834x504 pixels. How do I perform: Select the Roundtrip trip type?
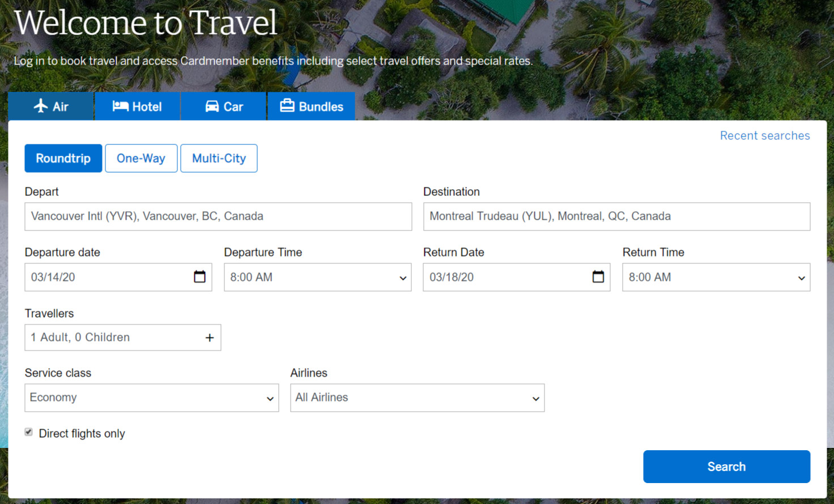[63, 159]
